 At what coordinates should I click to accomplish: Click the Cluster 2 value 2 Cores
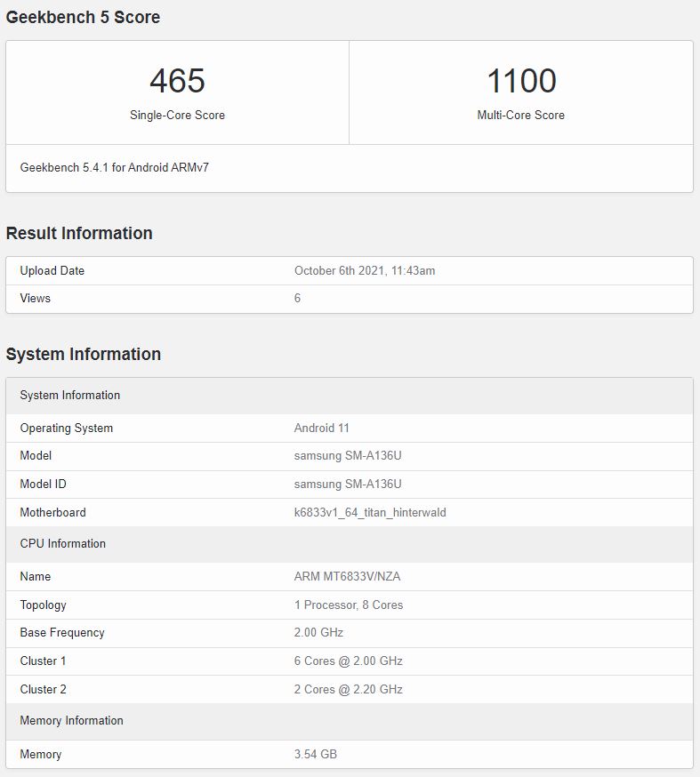click(349, 689)
